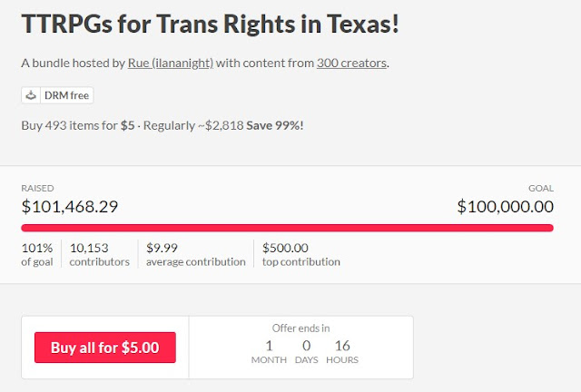
Task: Click the 101% of goal stat
Action: pos(37,254)
